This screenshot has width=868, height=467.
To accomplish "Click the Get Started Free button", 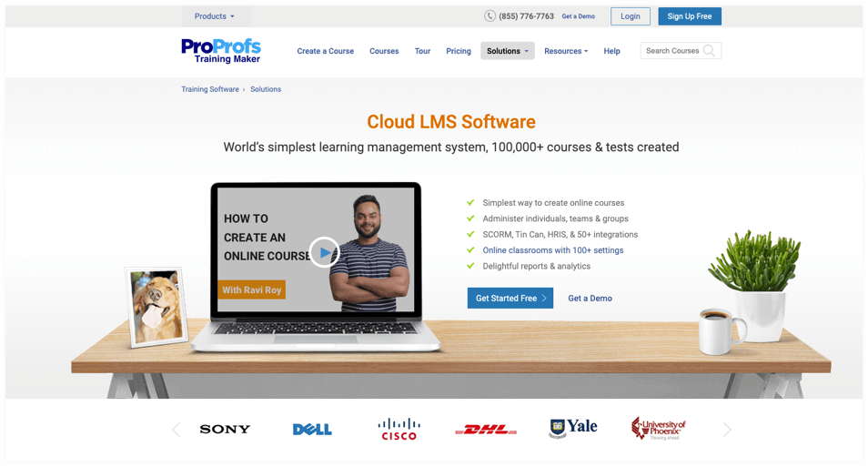I will click(x=510, y=299).
